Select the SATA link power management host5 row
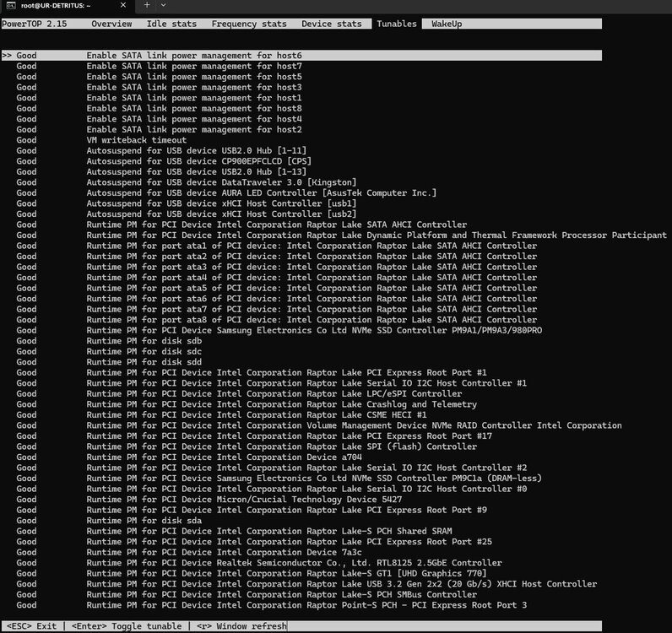The image size is (672, 633). point(159,77)
